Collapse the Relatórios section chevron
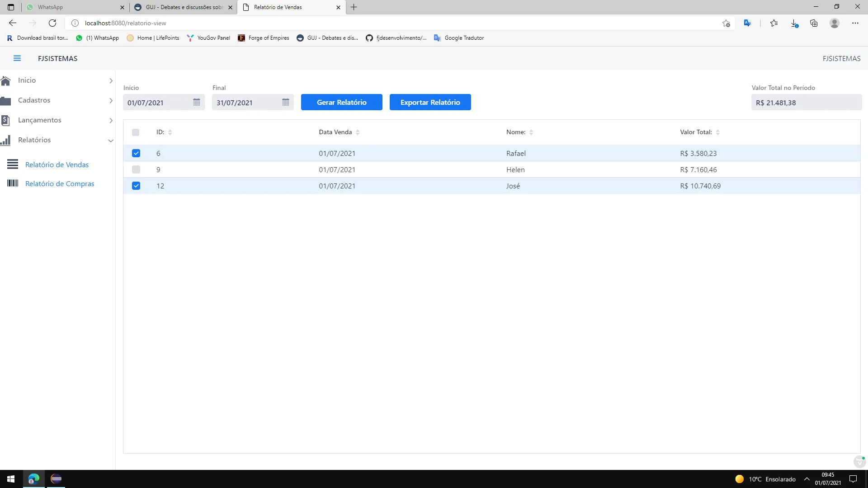 pos(111,141)
